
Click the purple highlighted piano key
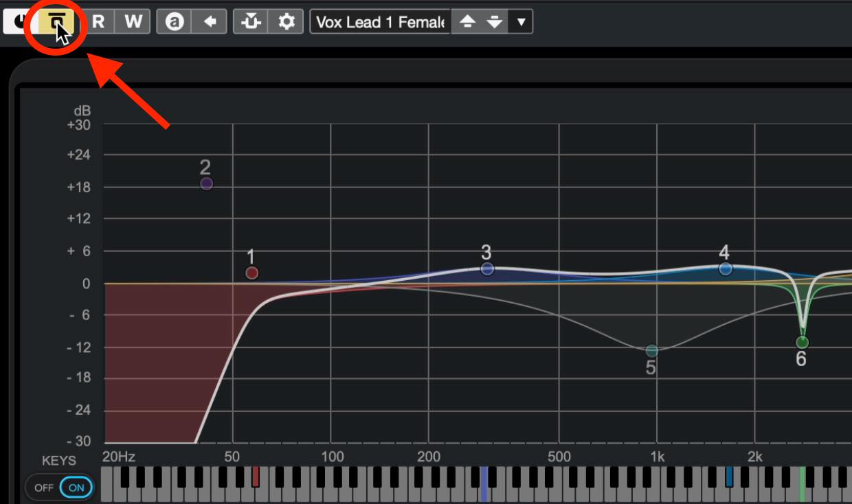click(484, 484)
